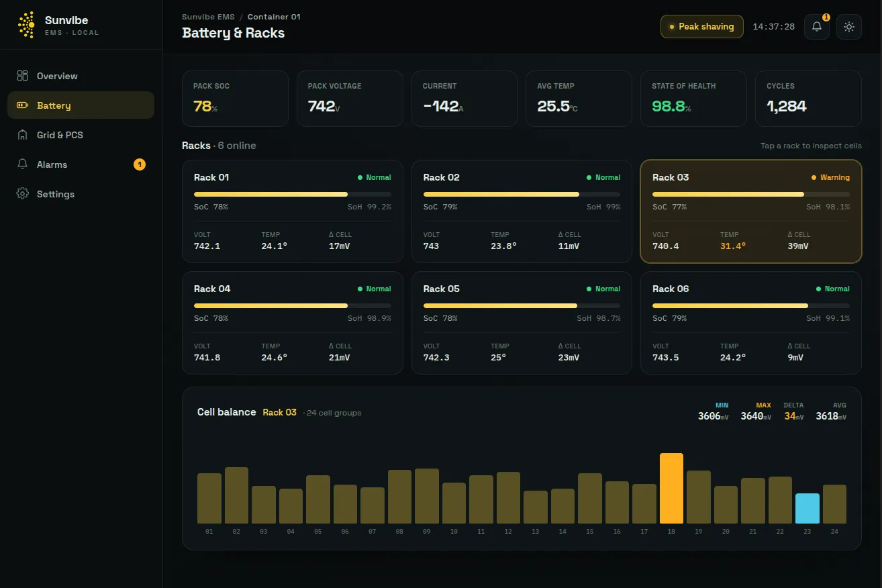Click the Current -142A card
This screenshot has height=588, width=882.
[464, 99]
